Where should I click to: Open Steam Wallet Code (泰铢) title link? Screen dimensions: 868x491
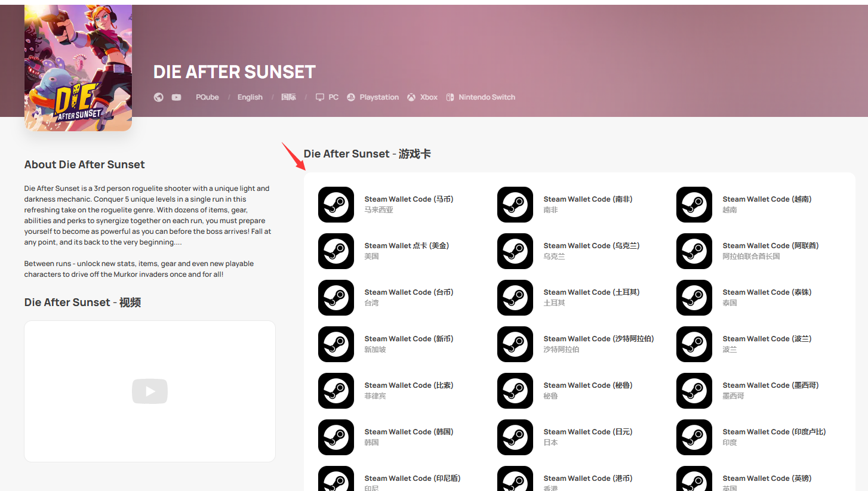tap(767, 292)
